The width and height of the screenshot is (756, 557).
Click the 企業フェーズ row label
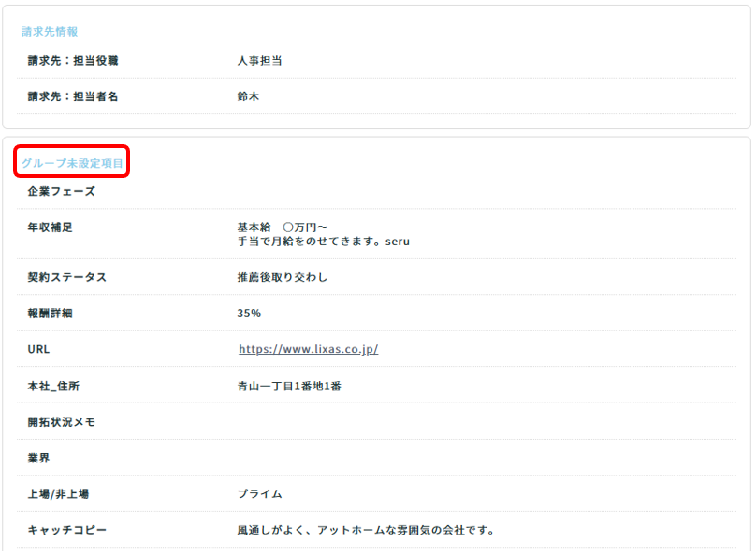61,191
